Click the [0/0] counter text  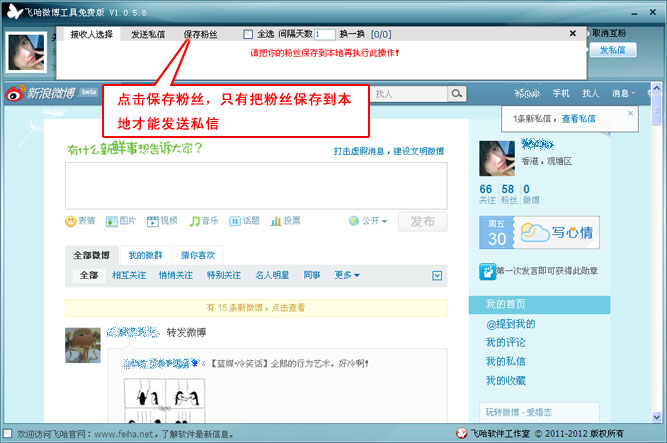(x=381, y=34)
